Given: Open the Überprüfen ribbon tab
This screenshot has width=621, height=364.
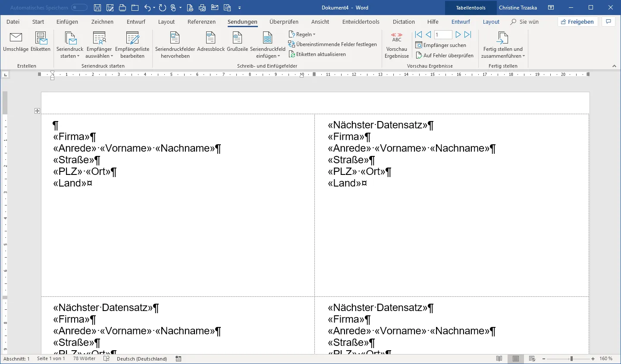Looking at the screenshot, I should pos(284,22).
